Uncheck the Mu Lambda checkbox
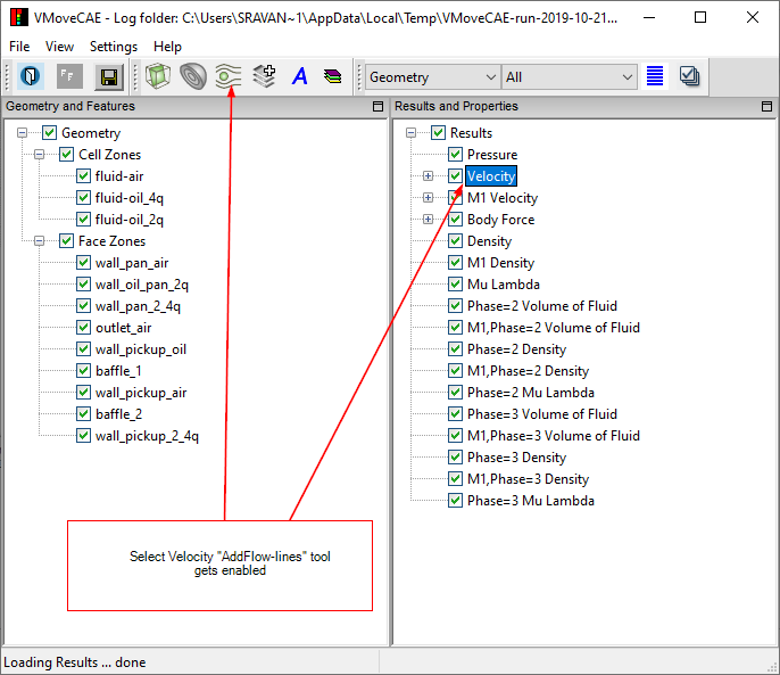 click(x=455, y=285)
